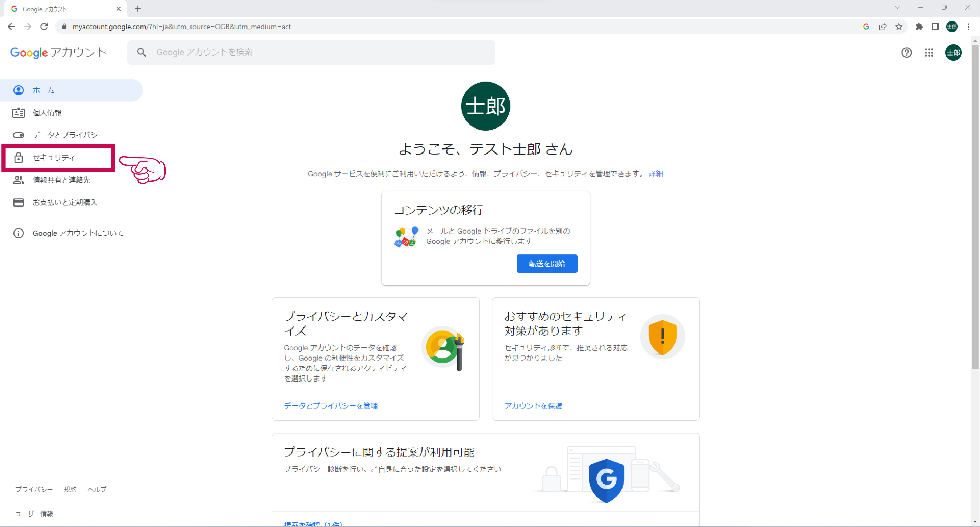Reload the page with refresh icon

(44, 27)
